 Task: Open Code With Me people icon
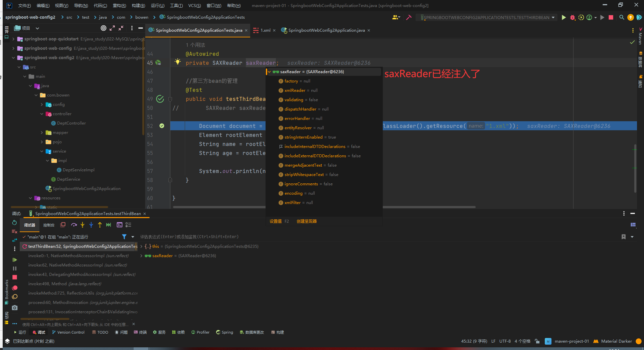click(x=396, y=17)
